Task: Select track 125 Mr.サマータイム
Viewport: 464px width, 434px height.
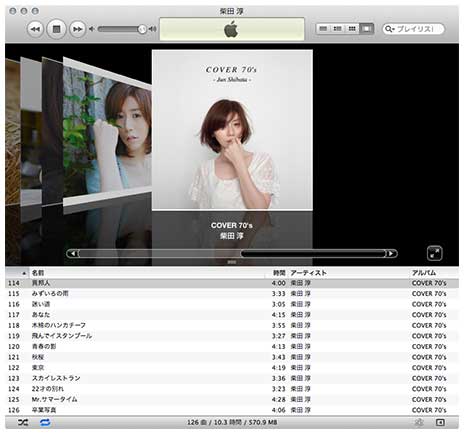Action: coord(232,399)
